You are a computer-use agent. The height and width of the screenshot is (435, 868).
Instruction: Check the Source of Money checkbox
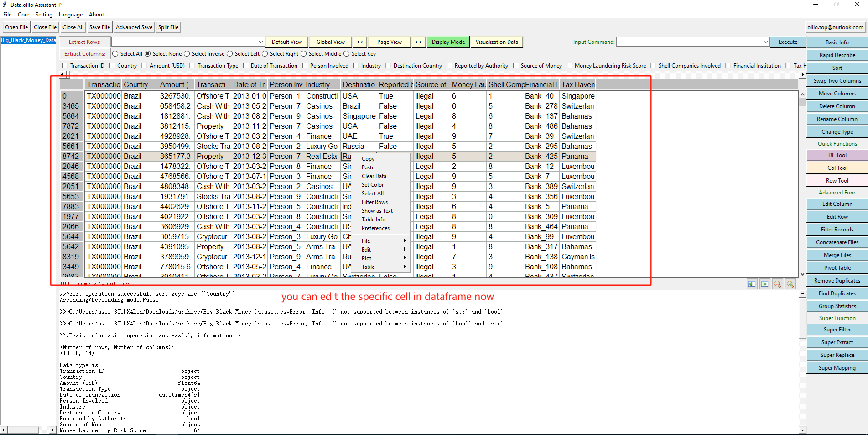[515, 65]
